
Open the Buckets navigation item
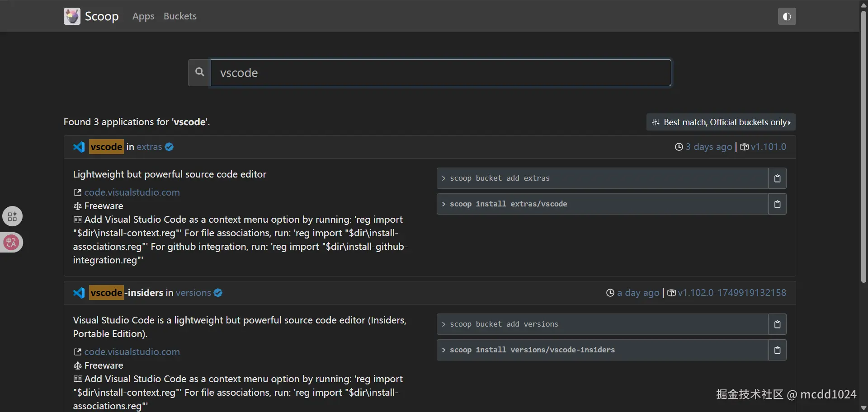pos(180,16)
